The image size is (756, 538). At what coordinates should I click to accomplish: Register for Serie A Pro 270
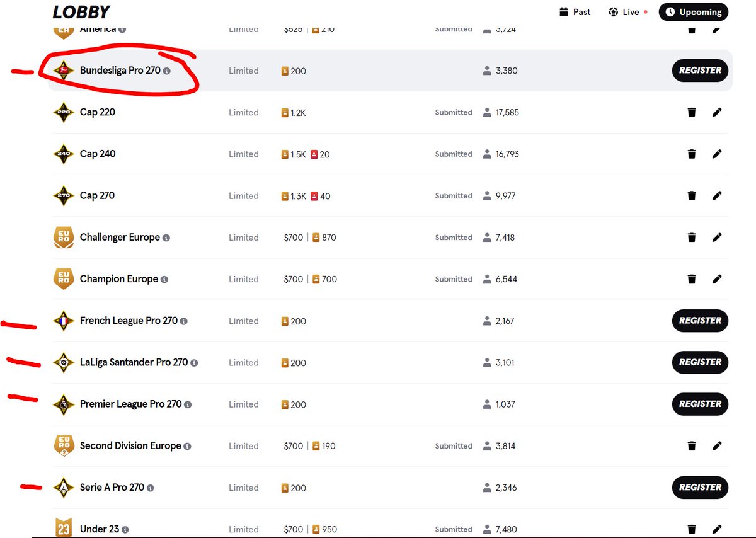click(x=700, y=487)
